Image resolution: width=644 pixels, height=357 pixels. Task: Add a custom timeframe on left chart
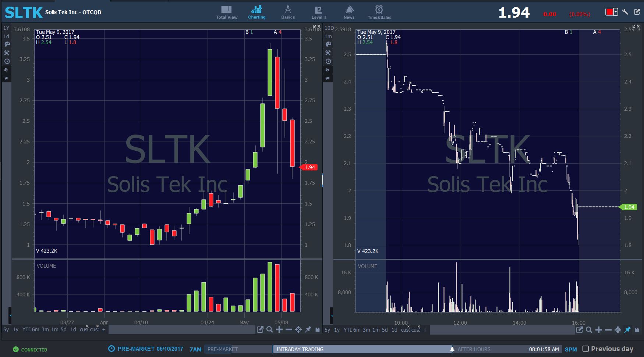tap(104, 329)
